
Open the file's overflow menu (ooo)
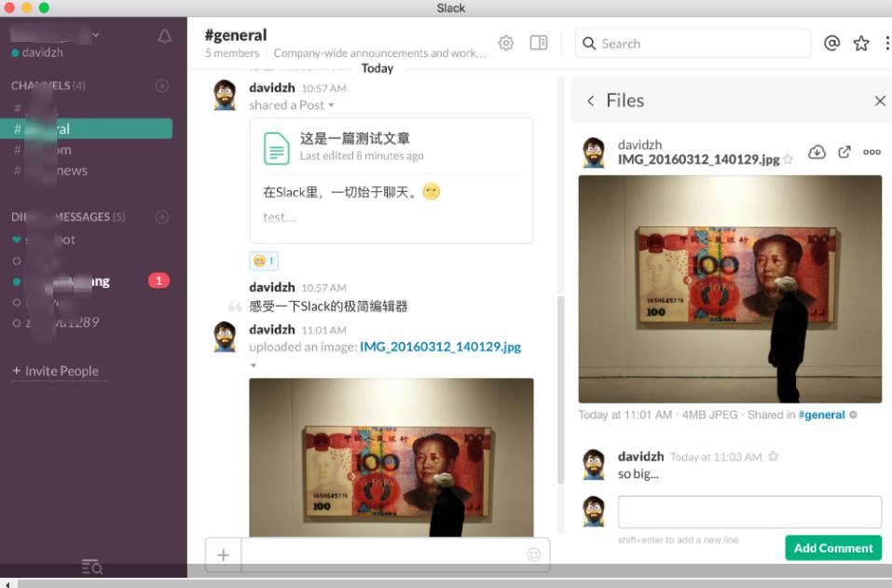(x=872, y=153)
